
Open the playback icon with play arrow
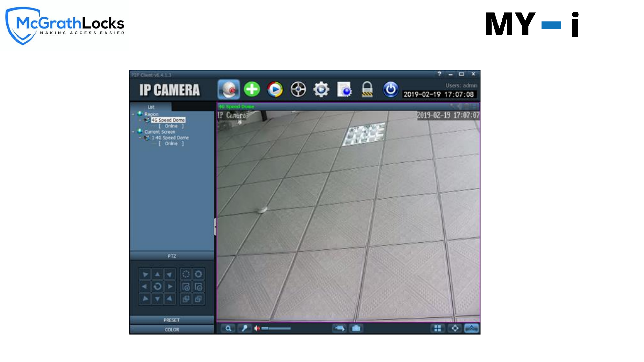coord(275,89)
